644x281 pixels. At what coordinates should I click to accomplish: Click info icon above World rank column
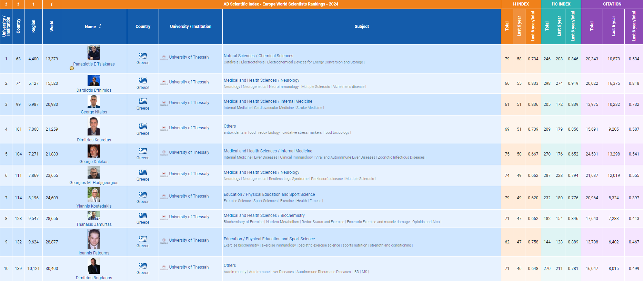tap(52, 4)
